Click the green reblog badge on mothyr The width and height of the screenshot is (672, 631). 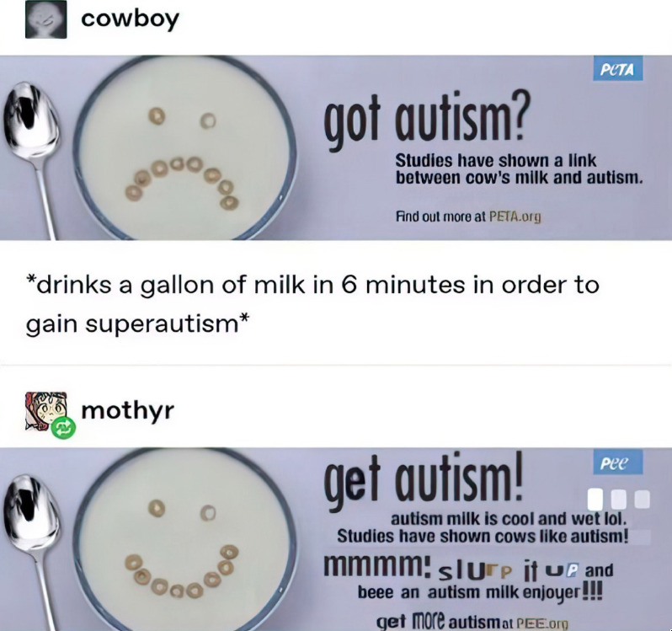point(63,429)
